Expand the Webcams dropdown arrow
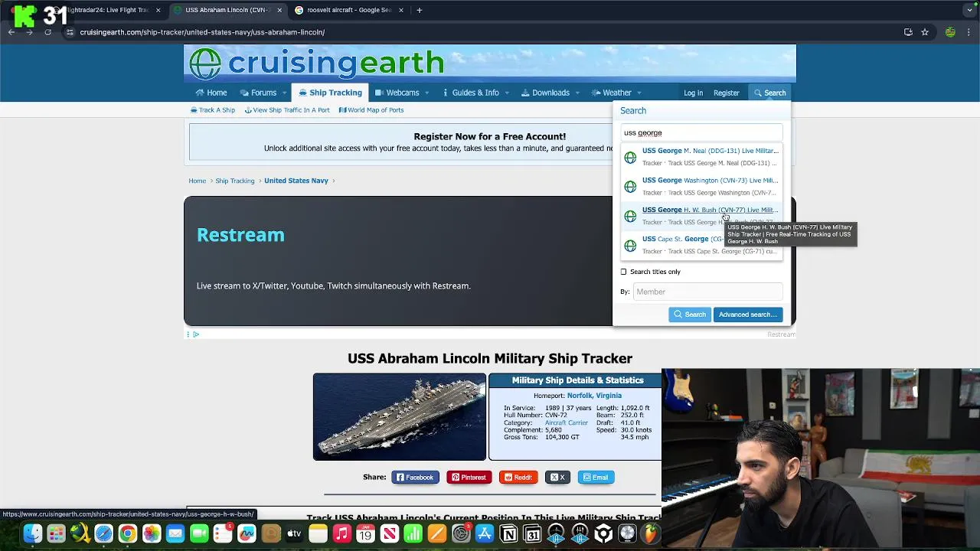This screenshot has height=551, width=980. tap(426, 93)
